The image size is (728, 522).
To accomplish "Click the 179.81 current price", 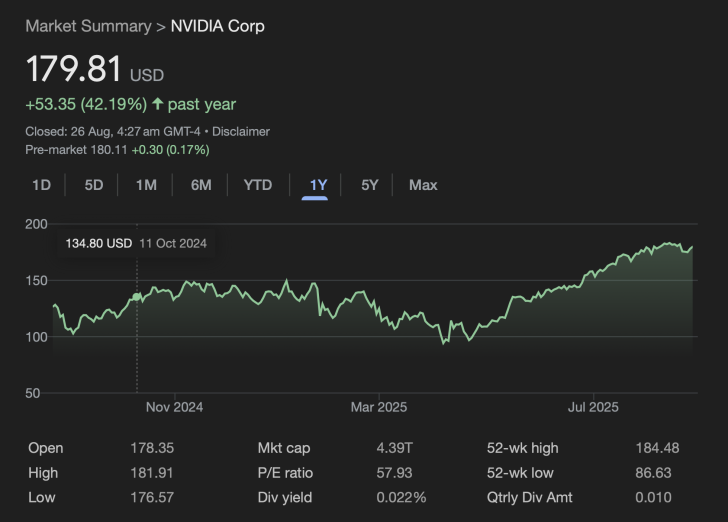I will click(x=74, y=69).
